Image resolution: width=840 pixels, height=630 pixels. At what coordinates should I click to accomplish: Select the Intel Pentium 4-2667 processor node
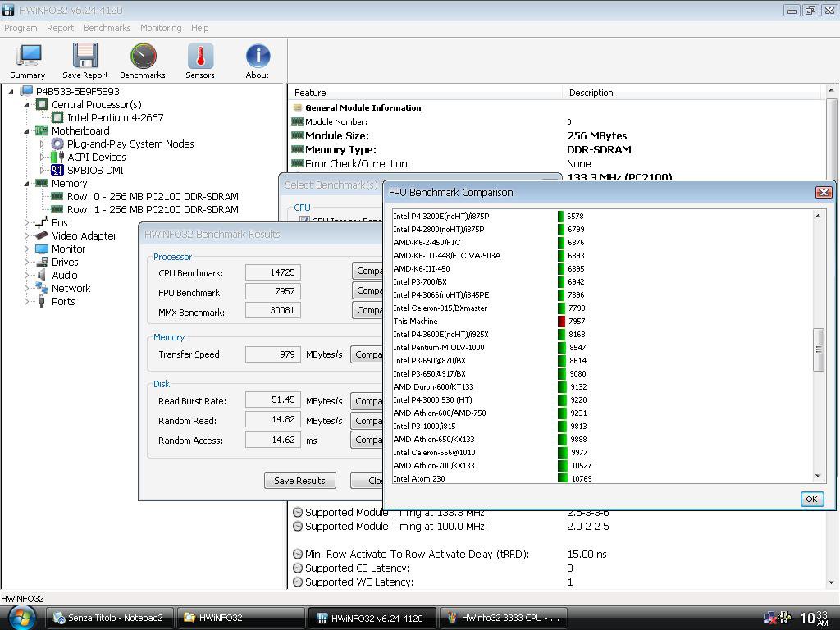click(115, 117)
